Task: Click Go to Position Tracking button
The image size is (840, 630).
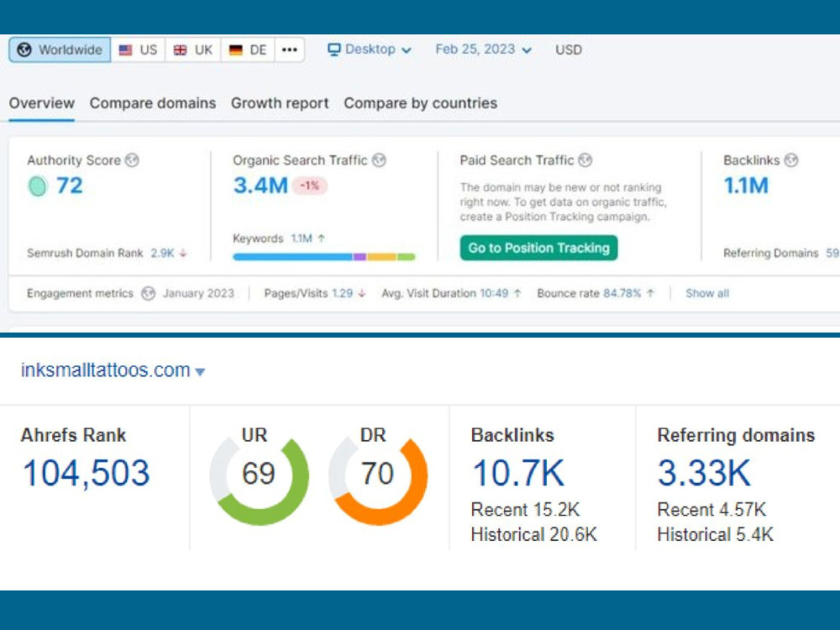Action: pos(538,248)
